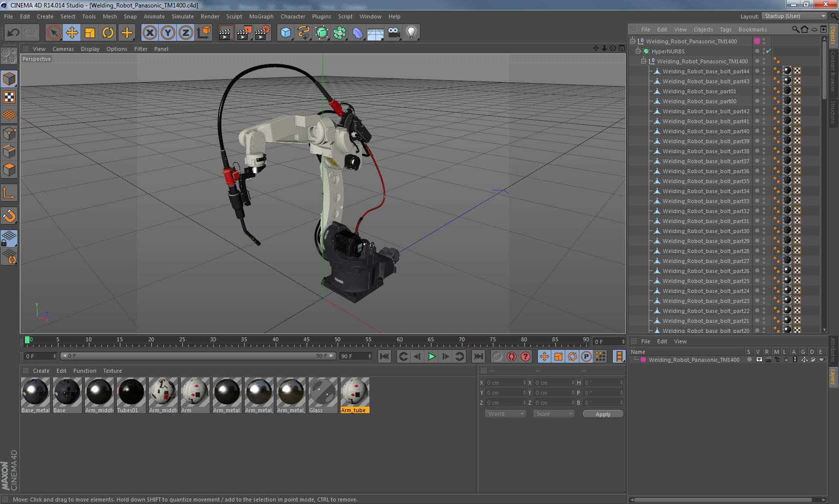Open the viewport Cameras menu
The height and width of the screenshot is (504, 839).
(63, 49)
